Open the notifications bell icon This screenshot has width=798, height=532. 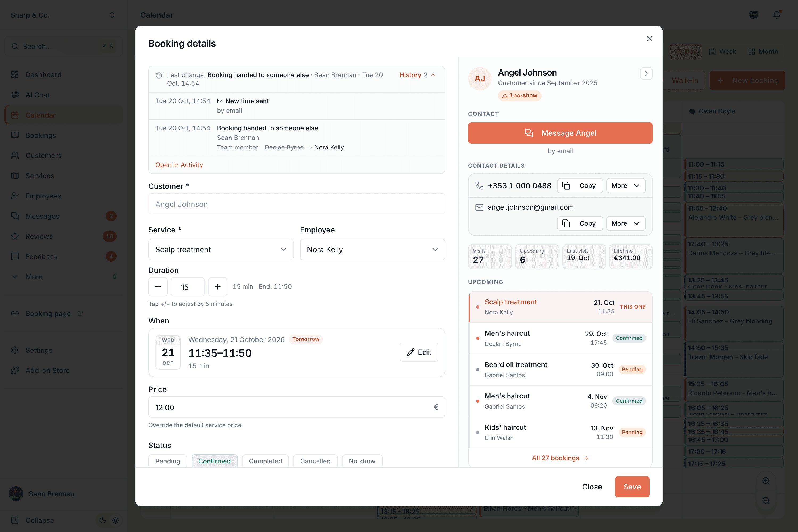pyautogui.click(x=776, y=15)
